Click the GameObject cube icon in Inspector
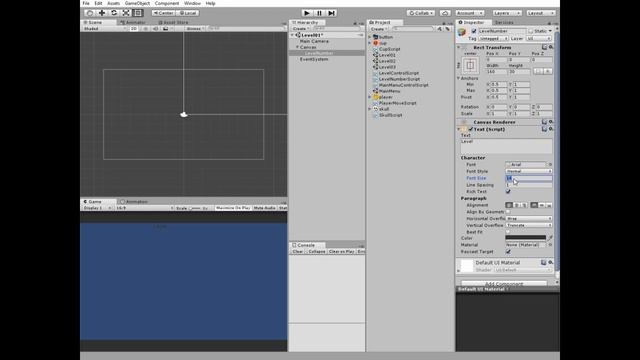This screenshot has width=640, height=360. [x=462, y=32]
